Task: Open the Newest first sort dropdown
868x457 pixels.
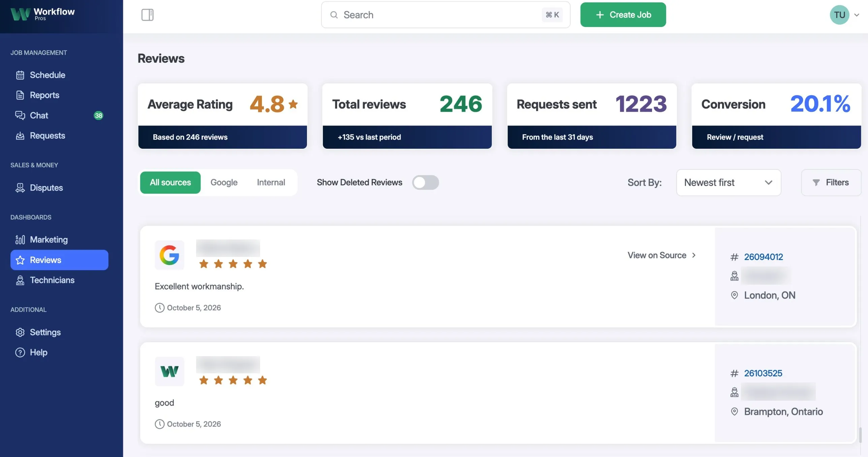Action: [728, 182]
